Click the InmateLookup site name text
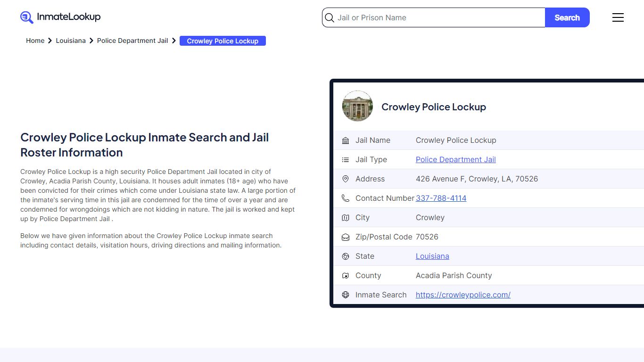This screenshot has width=644, height=362. (69, 17)
